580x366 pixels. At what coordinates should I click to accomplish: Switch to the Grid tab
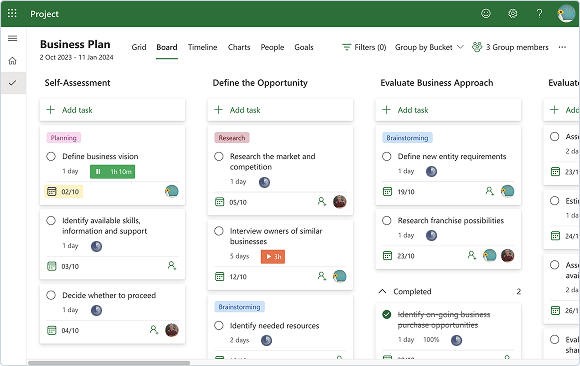pyautogui.click(x=139, y=47)
